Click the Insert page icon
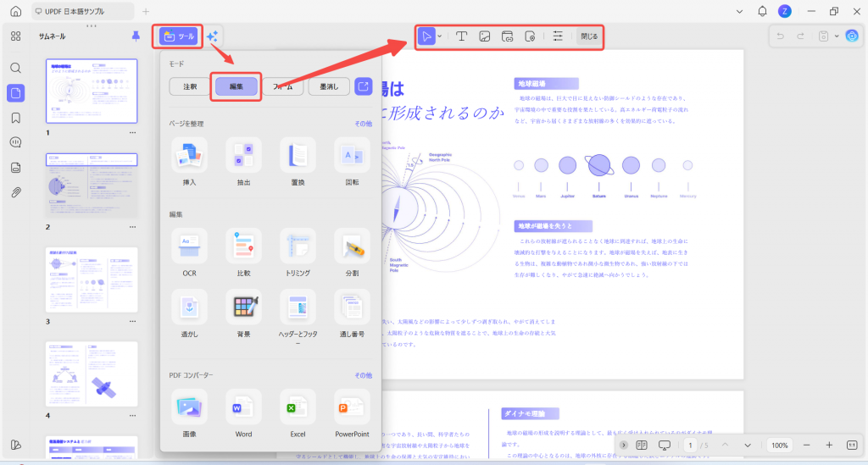868x465 pixels. [x=189, y=155]
